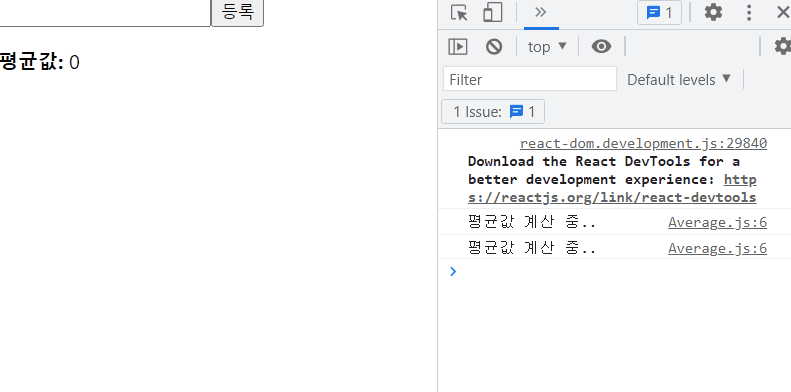Toggle the device toolbar icon
Image resolution: width=791 pixels, height=392 pixels.
(x=492, y=13)
